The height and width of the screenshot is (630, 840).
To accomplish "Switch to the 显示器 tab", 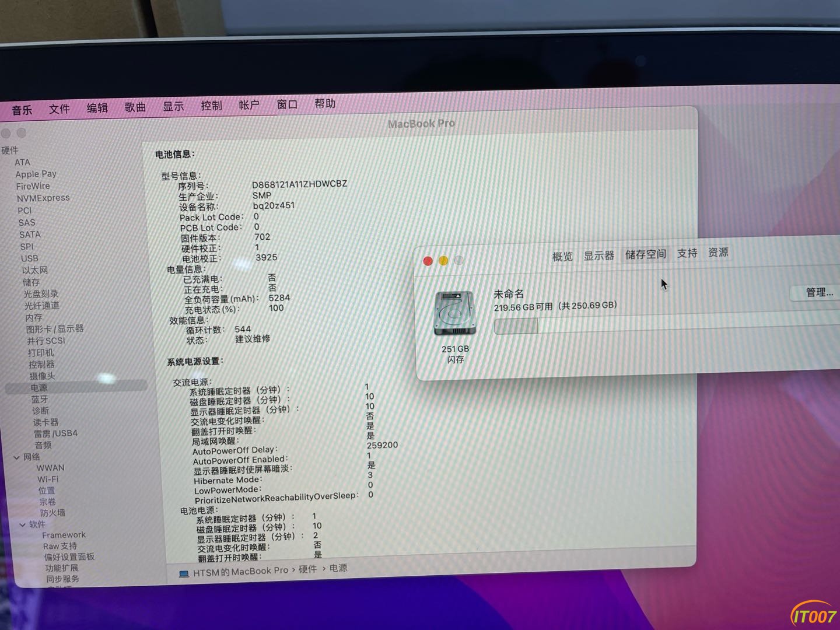I will click(x=599, y=256).
